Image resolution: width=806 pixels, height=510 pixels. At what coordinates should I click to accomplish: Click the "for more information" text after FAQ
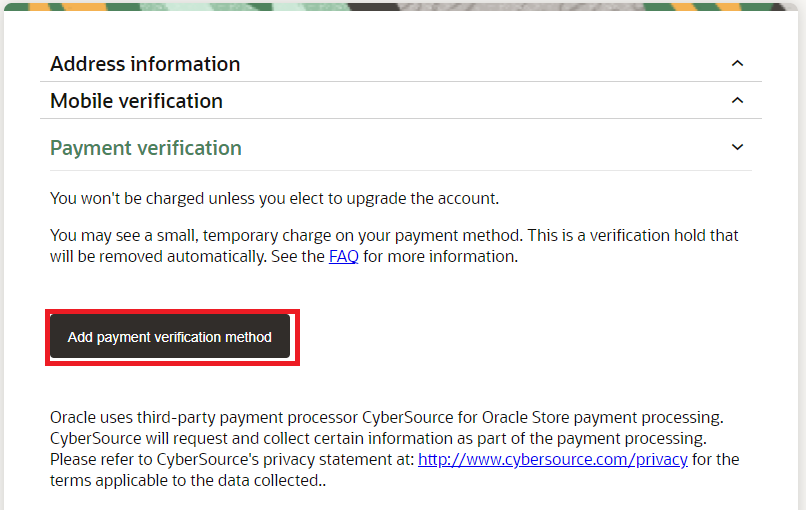coord(441,256)
